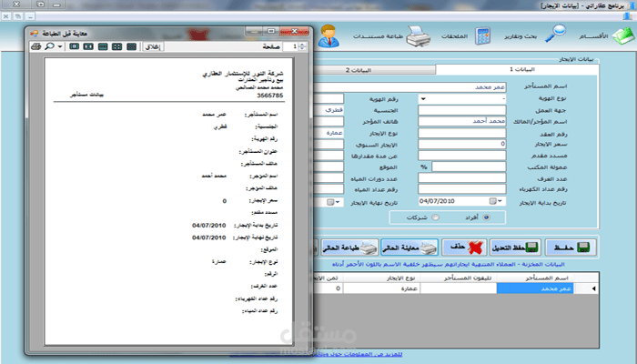637x364 pixels.
Task: Click the page number stepper arrows in preview
Action: (x=302, y=46)
